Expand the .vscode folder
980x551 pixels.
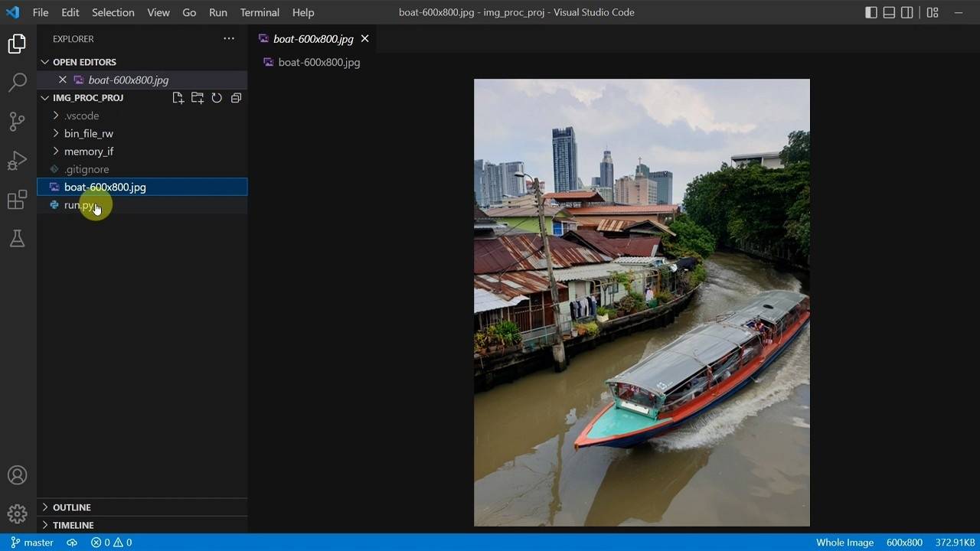142,116
